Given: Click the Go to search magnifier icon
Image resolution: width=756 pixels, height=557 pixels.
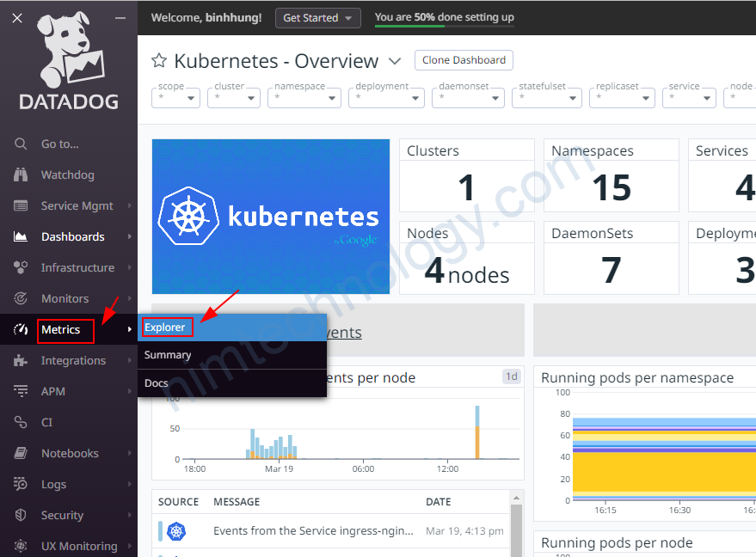Looking at the screenshot, I should [x=22, y=144].
